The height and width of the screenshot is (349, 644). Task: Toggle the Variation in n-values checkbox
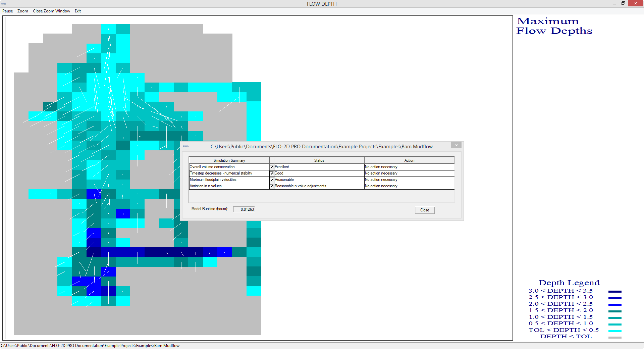point(272,186)
